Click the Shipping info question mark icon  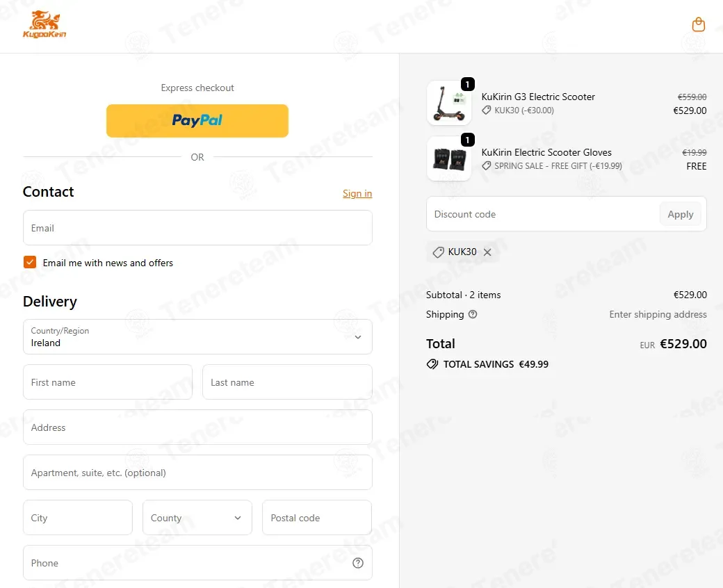point(473,314)
